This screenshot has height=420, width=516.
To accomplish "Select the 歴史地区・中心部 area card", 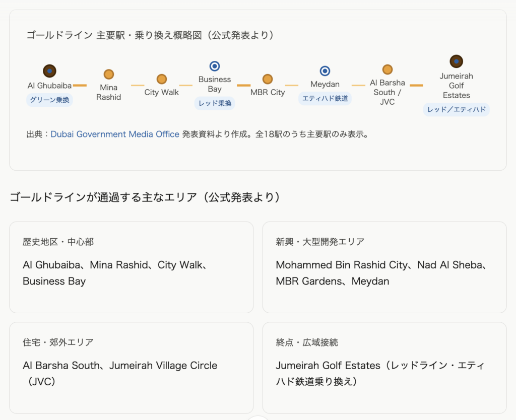I will [131, 267].
